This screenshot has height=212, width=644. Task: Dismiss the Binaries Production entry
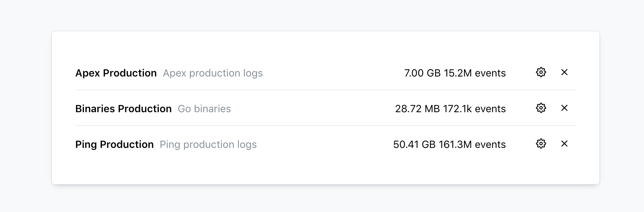click(564, 108)
